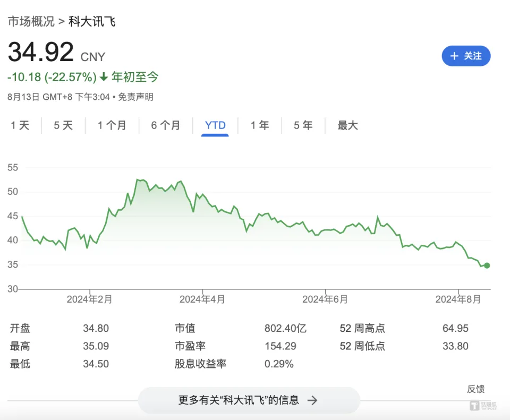This screenshot has width=510, height=420.
Task: Click the chart peak near 2024年3月
Action: tap(138, 180)
